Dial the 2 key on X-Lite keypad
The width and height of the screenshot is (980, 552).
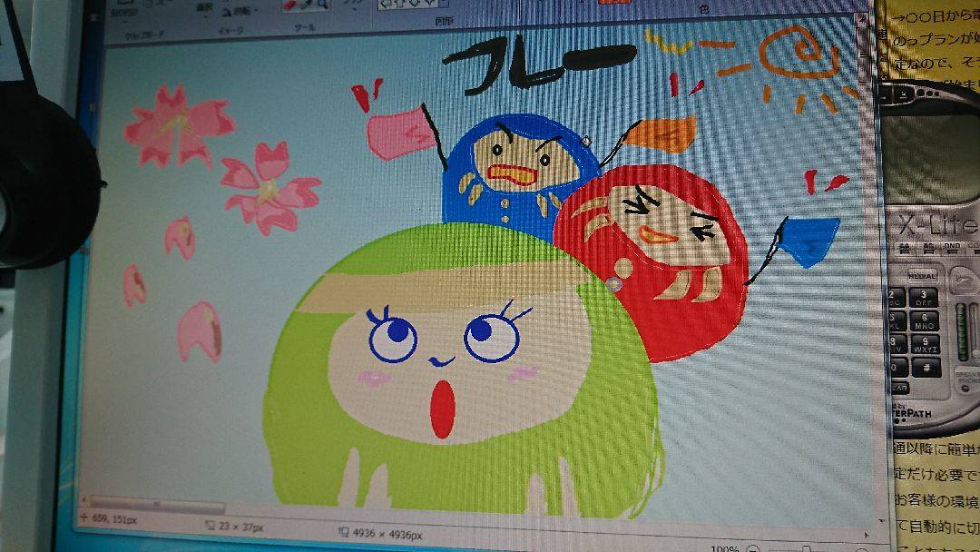[x=897, y=298]
